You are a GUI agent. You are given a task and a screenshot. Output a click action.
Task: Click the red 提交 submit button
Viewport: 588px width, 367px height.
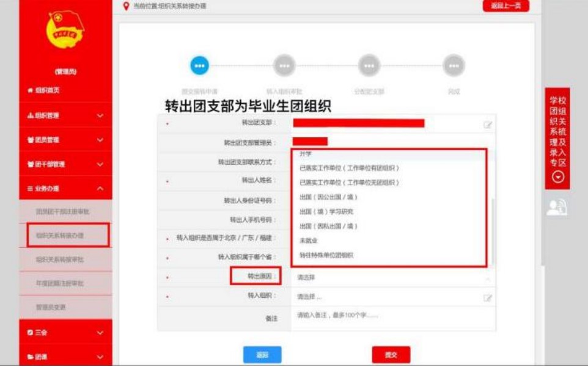tap(391, 355)
